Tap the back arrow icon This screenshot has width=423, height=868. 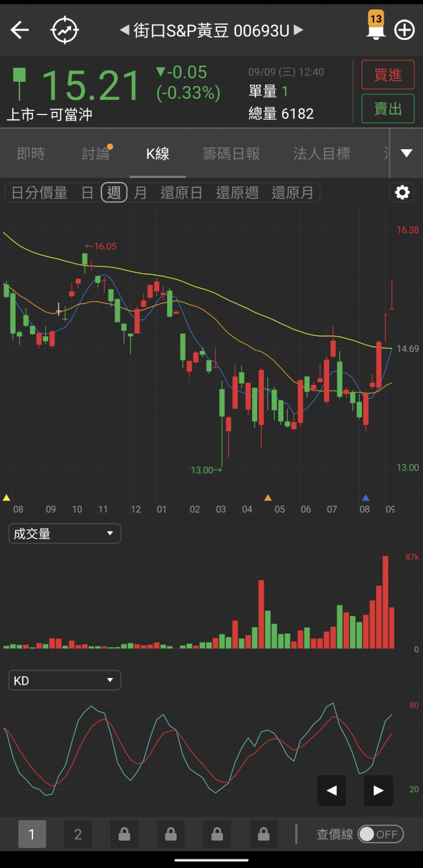tap(20, 30)
